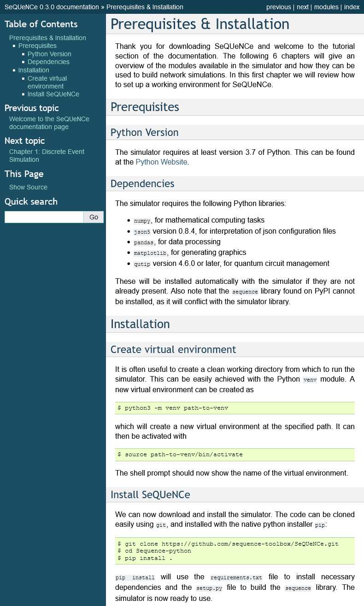Click the 'numpy' library name
Image resolution: width=364 pixels, height=606 pixels.
coord(142,221)
